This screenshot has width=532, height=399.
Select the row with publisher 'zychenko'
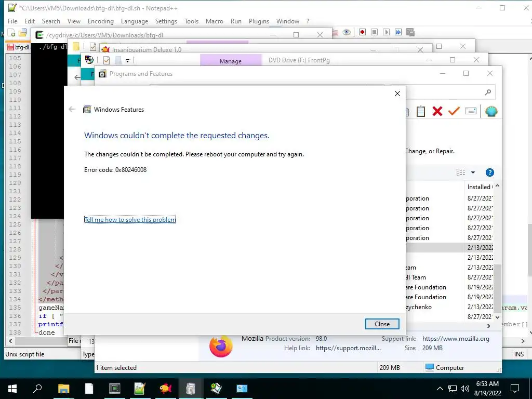click(x=450, y=307)
